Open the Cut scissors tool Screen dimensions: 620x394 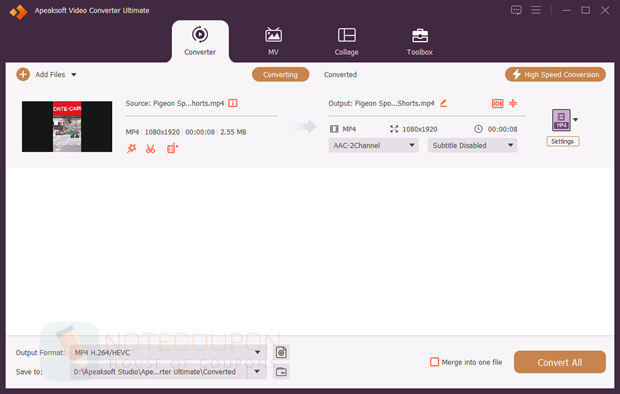[x=150, y=149]
